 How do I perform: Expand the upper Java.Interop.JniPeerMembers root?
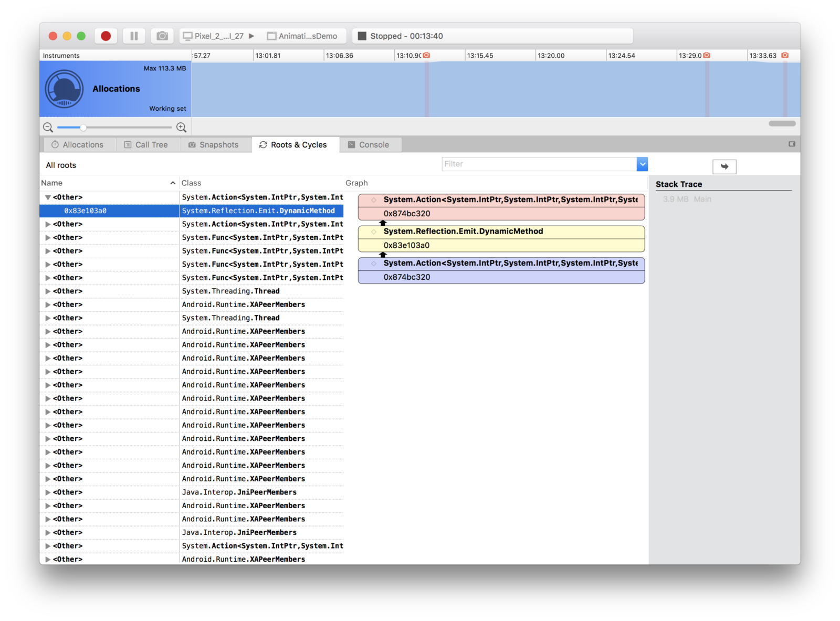[48, 492]
